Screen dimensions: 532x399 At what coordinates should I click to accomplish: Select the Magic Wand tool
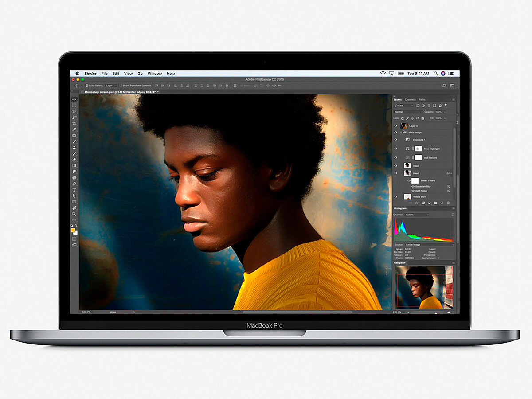(x=74, y=117)
